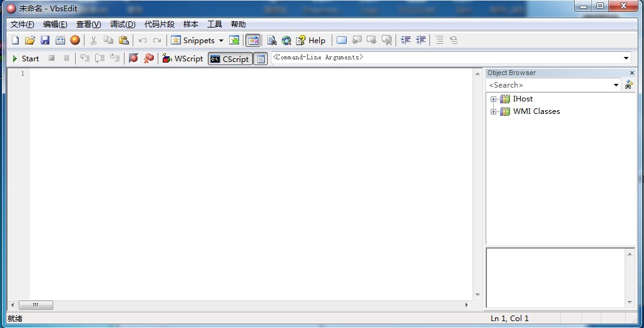Open the 调试(D) menu
This screenshot has width=644, height=328.
pos(123,24)
